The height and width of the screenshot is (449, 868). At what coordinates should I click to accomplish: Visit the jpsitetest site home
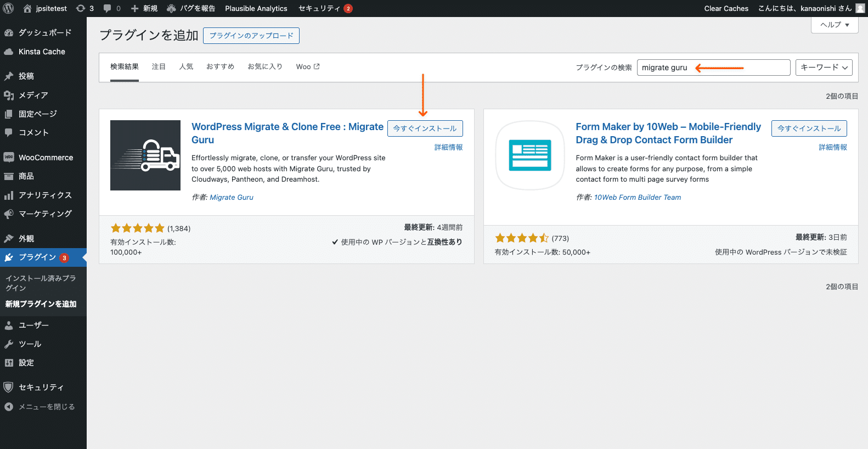point(45,8)
